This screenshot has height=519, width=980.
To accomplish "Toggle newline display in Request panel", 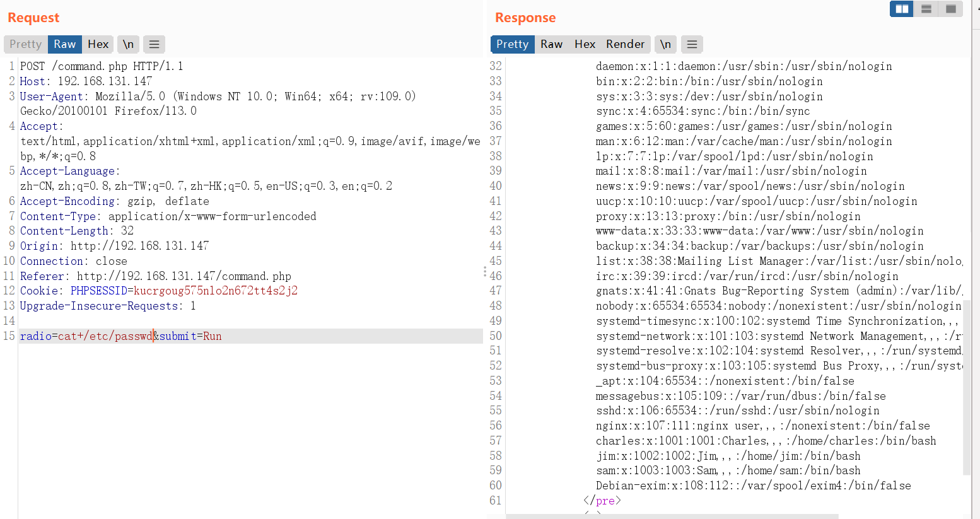I will (x=129, y=44).
